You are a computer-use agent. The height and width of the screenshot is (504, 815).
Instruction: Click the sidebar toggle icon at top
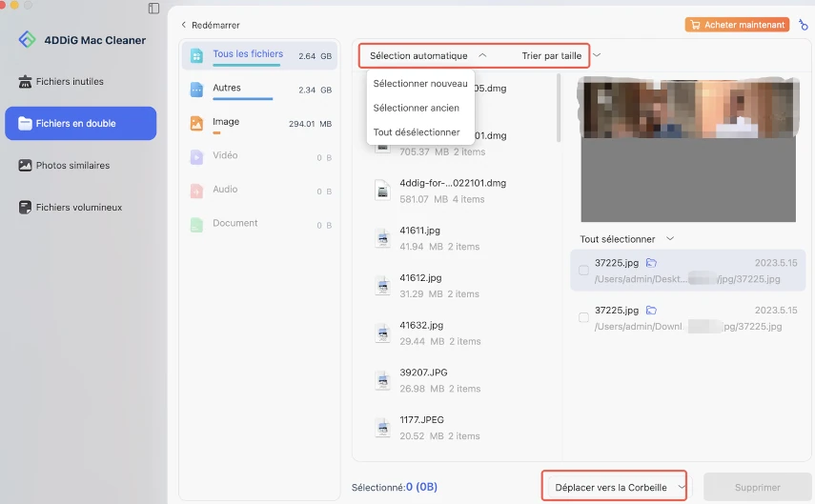point(153,9)
